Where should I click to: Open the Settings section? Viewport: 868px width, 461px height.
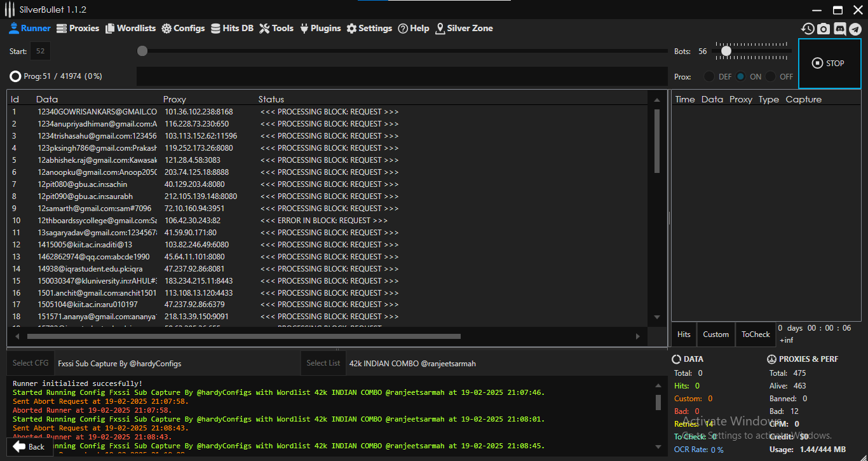point(369,28)
